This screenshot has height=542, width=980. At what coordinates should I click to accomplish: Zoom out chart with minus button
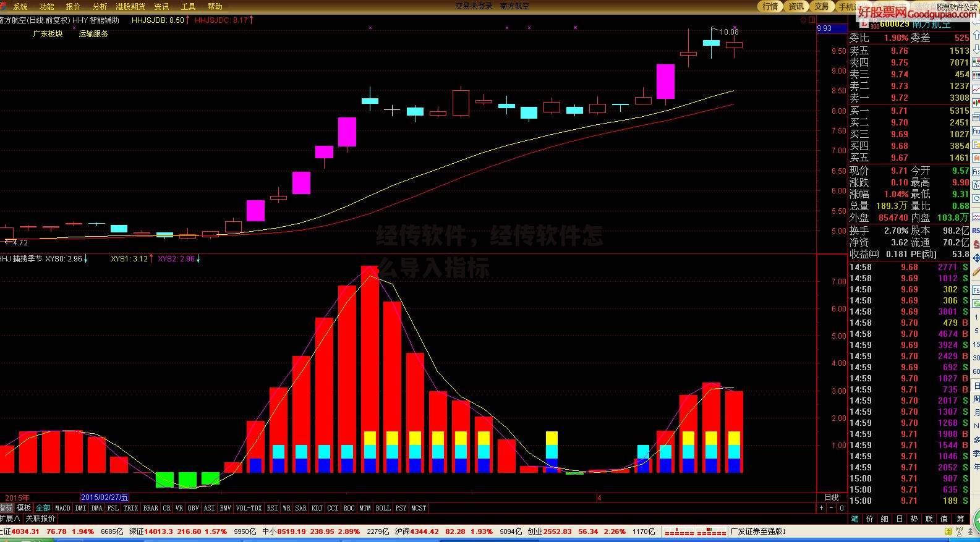click(832, 508)
